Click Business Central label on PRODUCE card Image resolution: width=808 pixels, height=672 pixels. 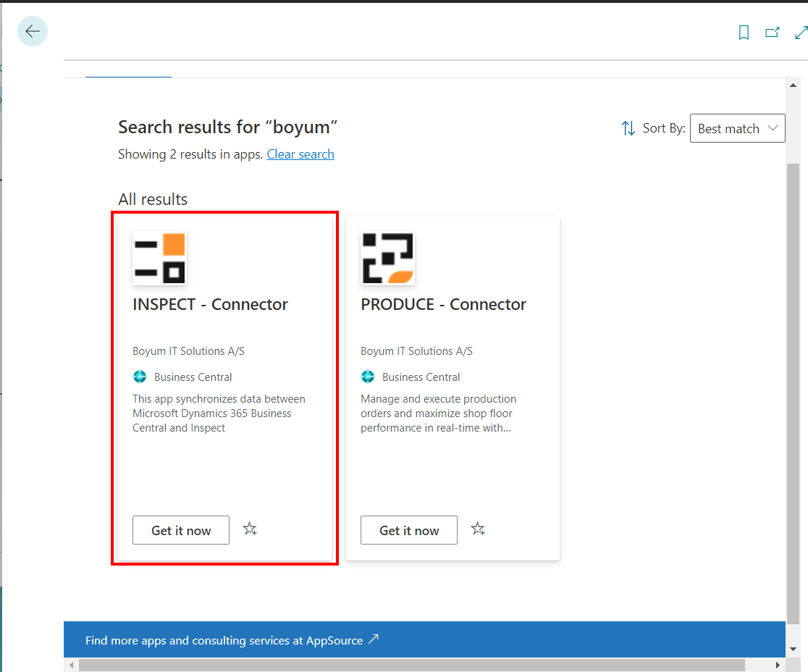pyautogui.click(x=421, y=377)
